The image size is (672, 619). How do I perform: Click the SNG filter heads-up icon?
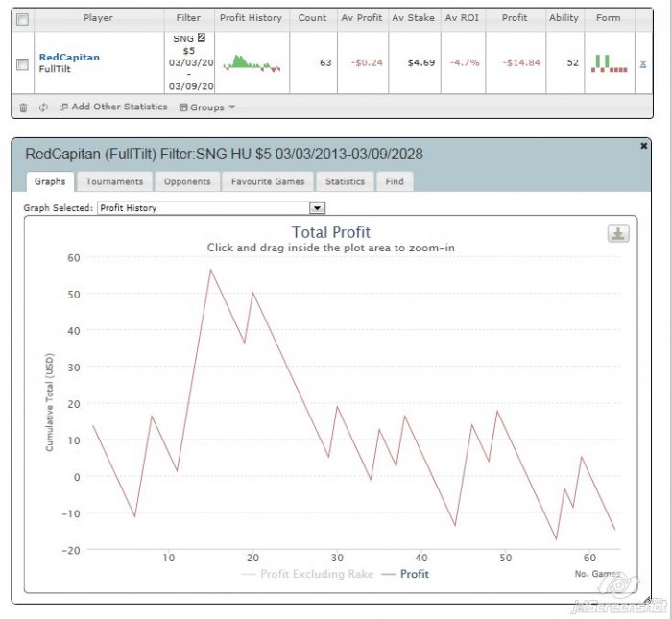201,37
